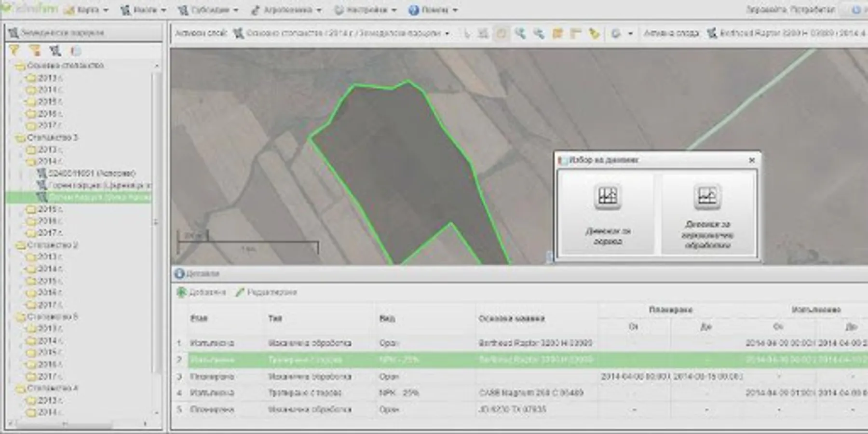This screenshot has height=434, width=868.
Task: Choose the Дневник за торене diary button
Action: coord(608,214)
